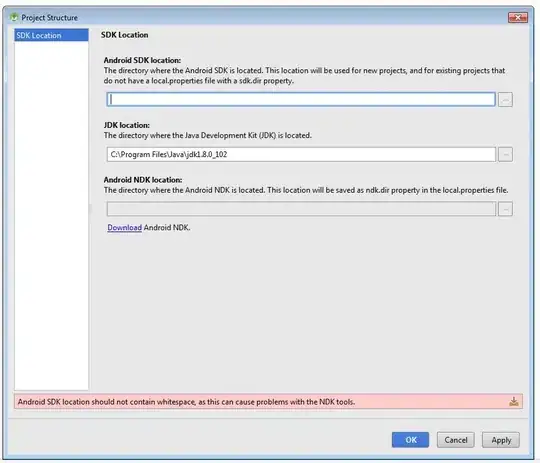Click the Android NDK location field
540x463 pixels.
[x=301, y=209]
